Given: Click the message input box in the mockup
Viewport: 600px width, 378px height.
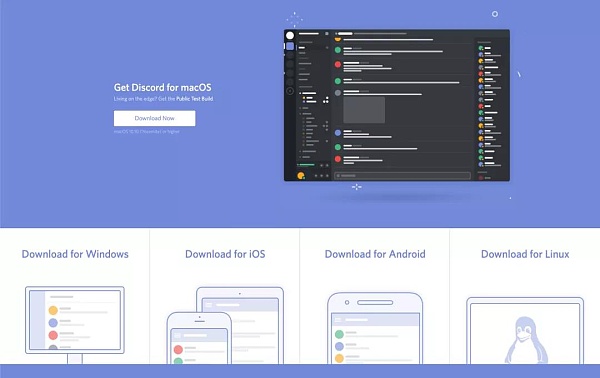Looking at the screenshot, I should pyautogui.click(x=403, y=176).
